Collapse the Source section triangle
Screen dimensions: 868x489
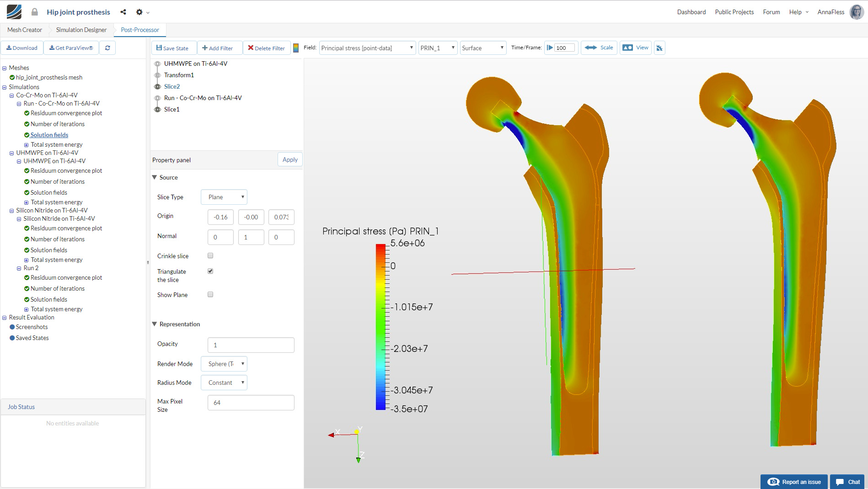click(x=155, y=177)
